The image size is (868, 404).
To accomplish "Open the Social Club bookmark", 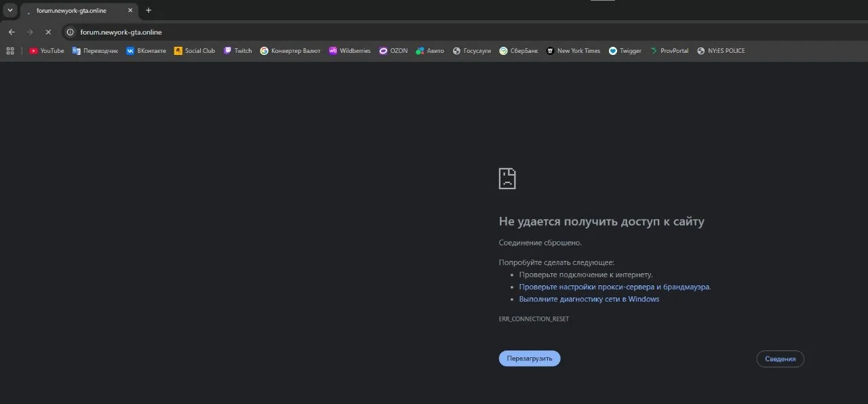I will click(195, 51).
